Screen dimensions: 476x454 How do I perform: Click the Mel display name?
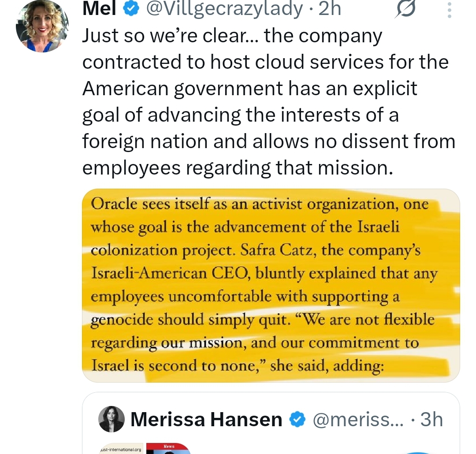coord(100,9)
